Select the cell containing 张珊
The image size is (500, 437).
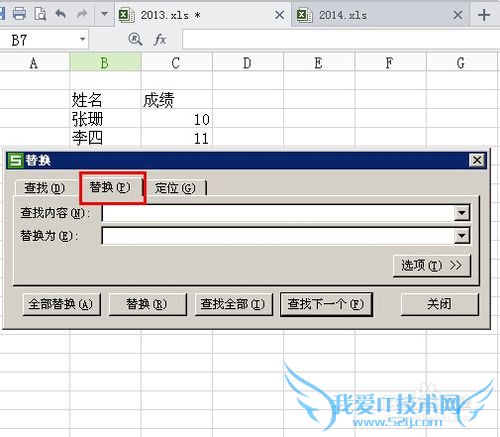pos(105,119)
